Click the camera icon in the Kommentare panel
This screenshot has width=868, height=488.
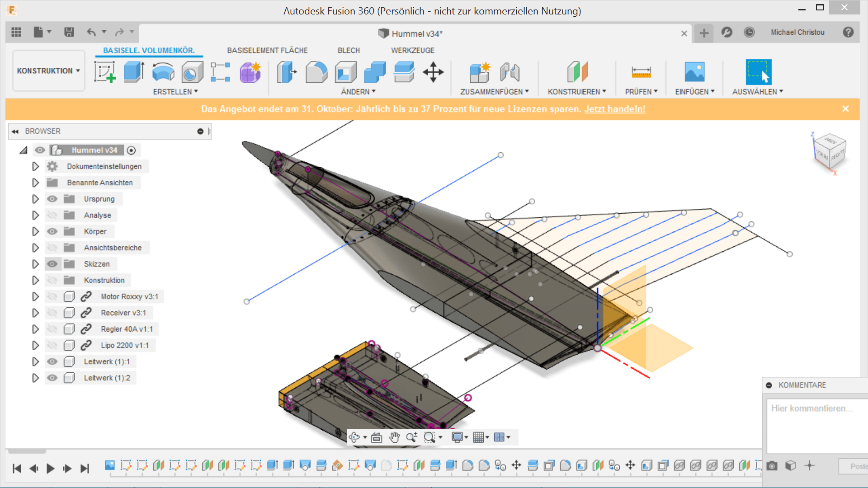tap(772, 465)
